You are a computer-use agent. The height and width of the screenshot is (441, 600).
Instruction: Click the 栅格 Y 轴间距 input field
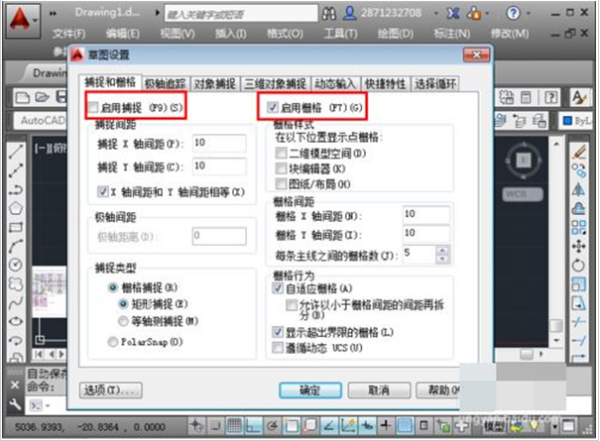[426, 233]
